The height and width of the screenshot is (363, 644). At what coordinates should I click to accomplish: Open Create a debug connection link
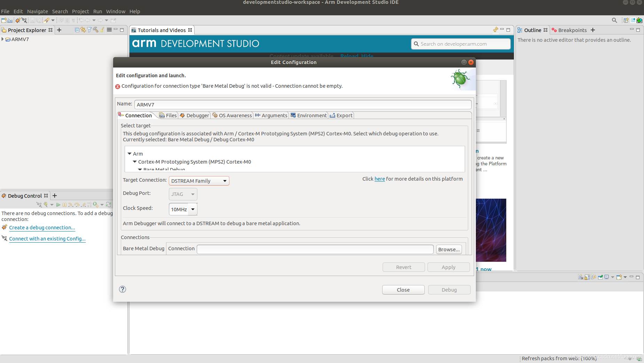(x=42, y=228)
